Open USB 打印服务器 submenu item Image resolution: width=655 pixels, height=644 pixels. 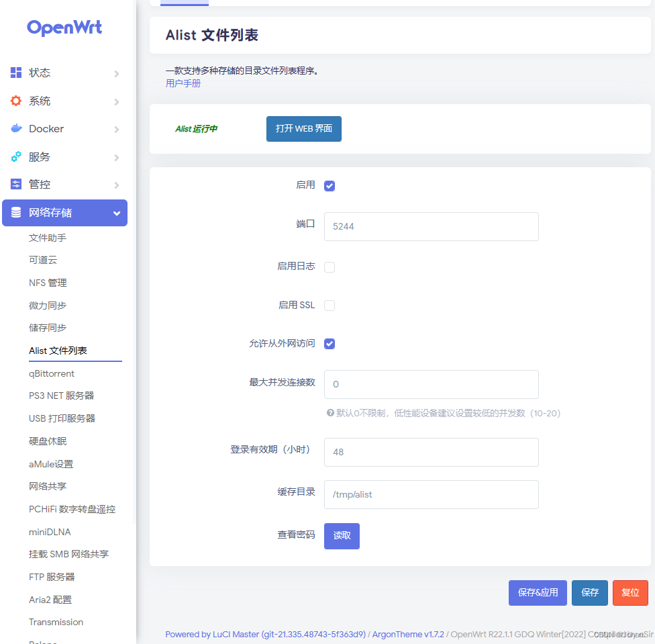[62, 418]
